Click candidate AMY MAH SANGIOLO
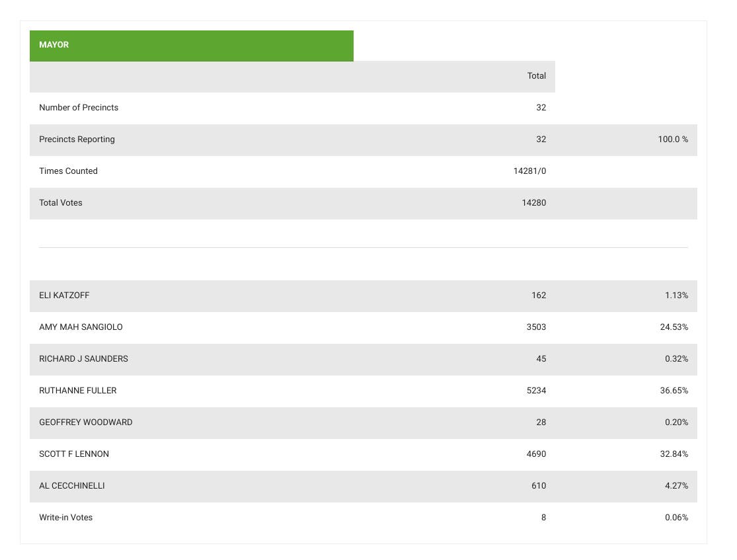 (81, 327)
